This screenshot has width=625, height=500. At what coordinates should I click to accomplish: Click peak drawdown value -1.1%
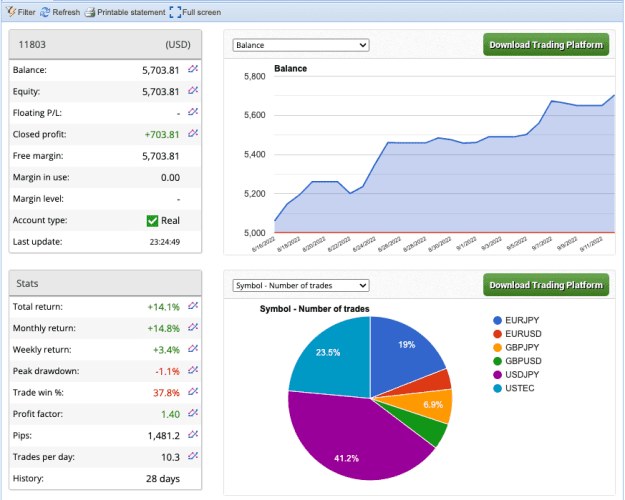click(167, 371)
